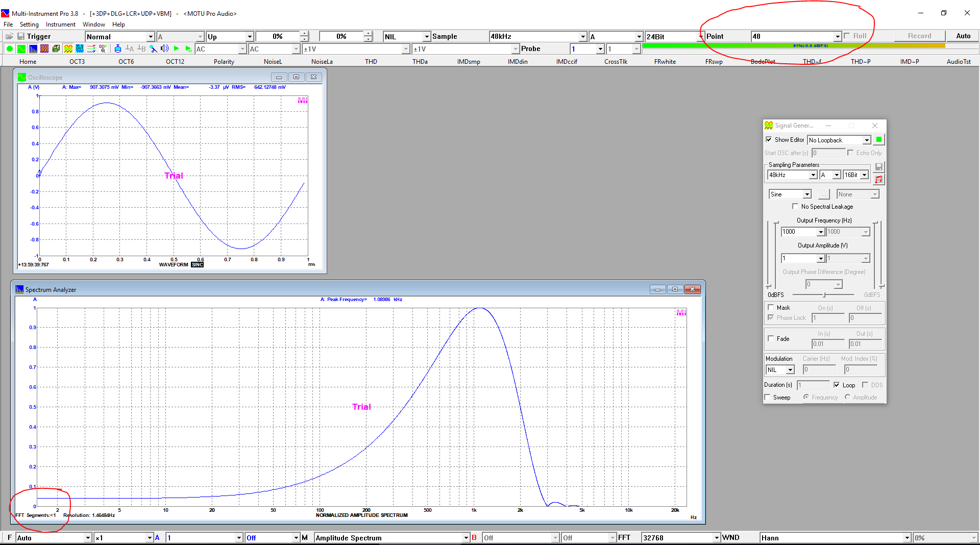Click the Auto button
This screenshot has width=980, height=545.
(963, 36)
